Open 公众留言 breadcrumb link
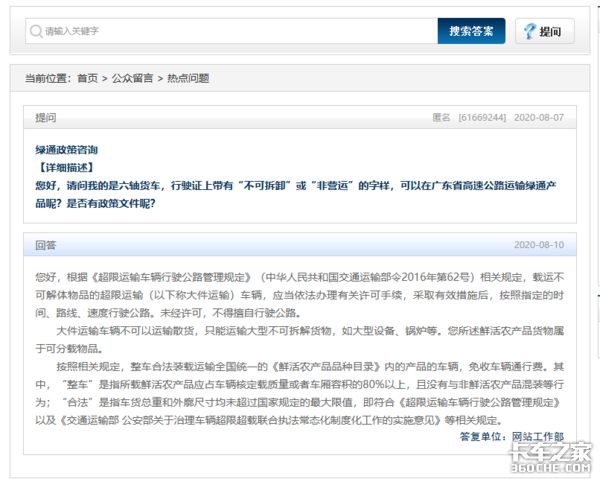 [x=132, y=78]
